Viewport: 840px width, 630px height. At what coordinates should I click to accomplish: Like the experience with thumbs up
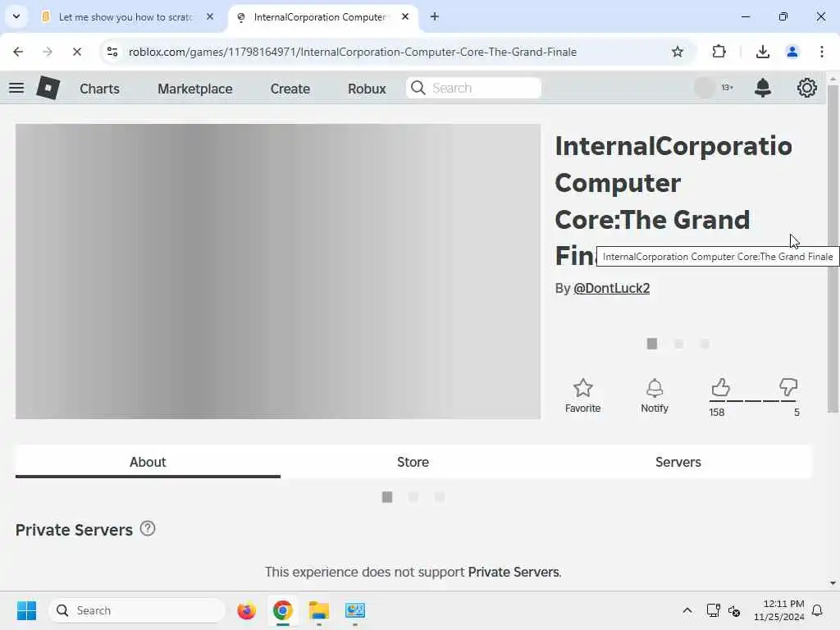tap(720, 387)
